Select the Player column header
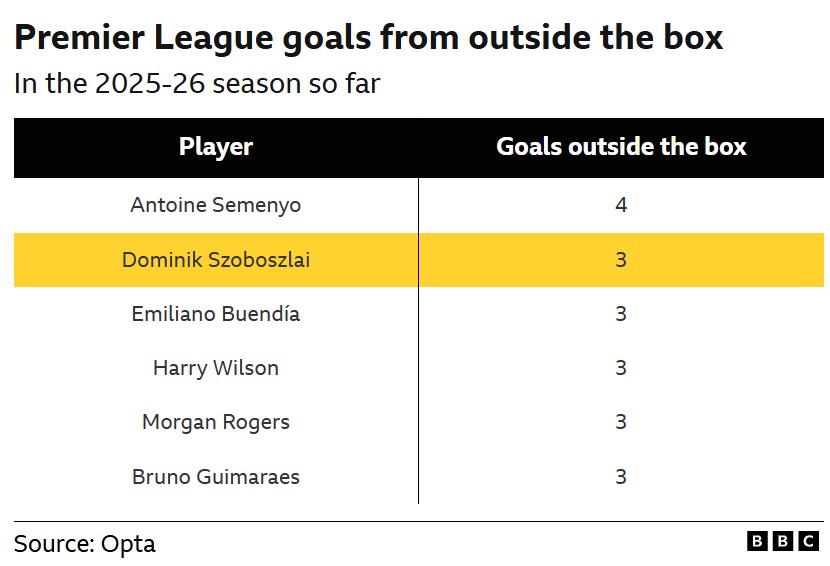This screenshot has height=566, width=830. coord(216,147)
